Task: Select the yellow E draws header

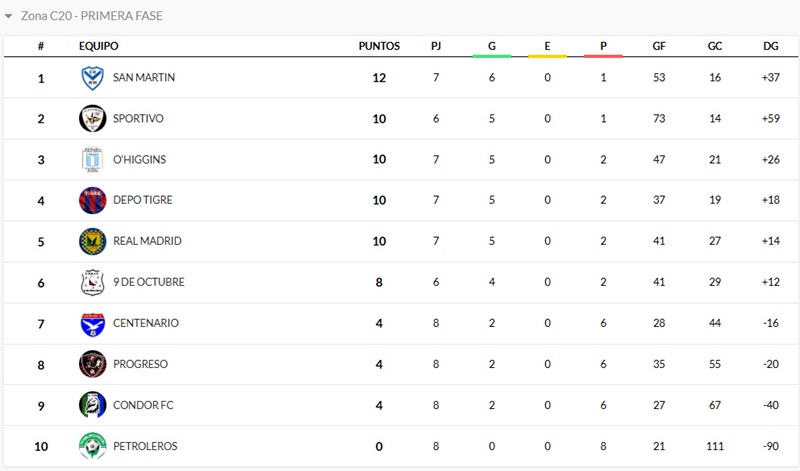Action: [548, 46]
